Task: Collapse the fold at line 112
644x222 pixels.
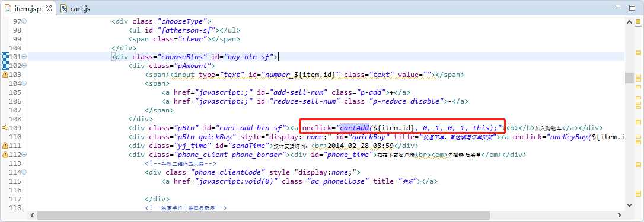Action: [x=24, y=155]
